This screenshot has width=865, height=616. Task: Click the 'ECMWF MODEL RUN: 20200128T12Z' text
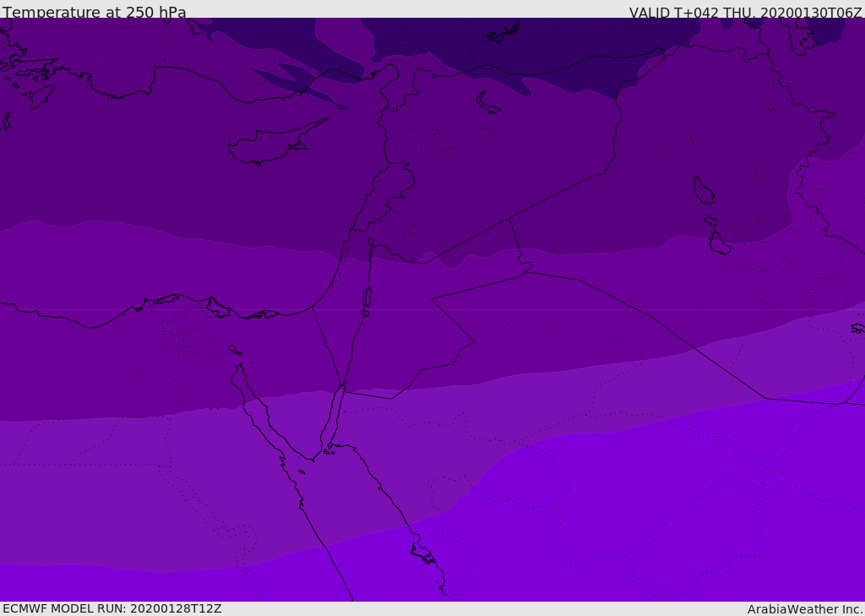(x=112, y=608)
